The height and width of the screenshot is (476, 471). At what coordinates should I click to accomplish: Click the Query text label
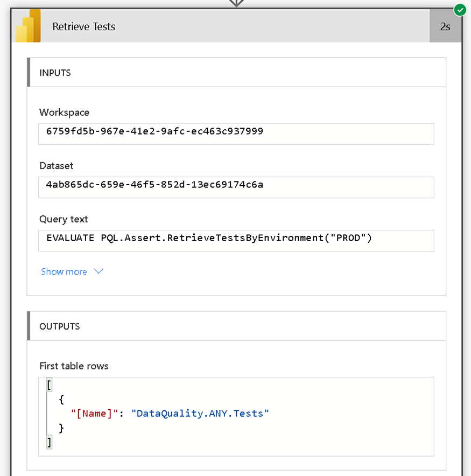coord(64,219)
